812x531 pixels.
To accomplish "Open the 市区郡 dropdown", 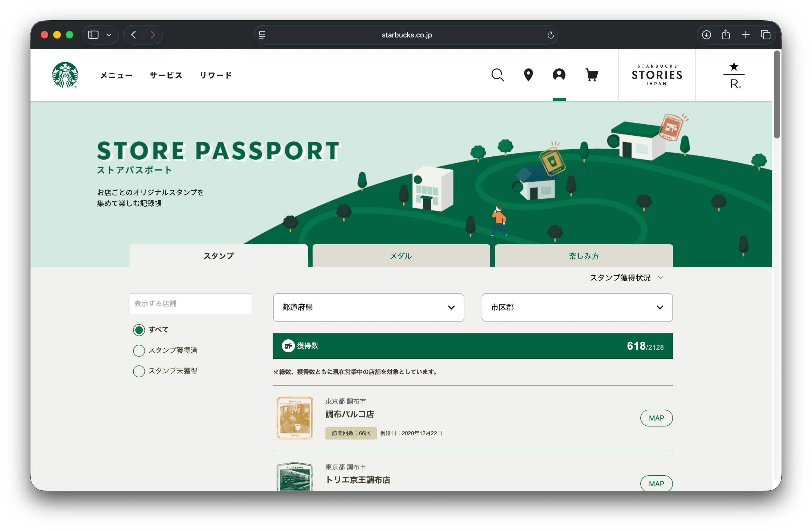I will tap(577, 307).
